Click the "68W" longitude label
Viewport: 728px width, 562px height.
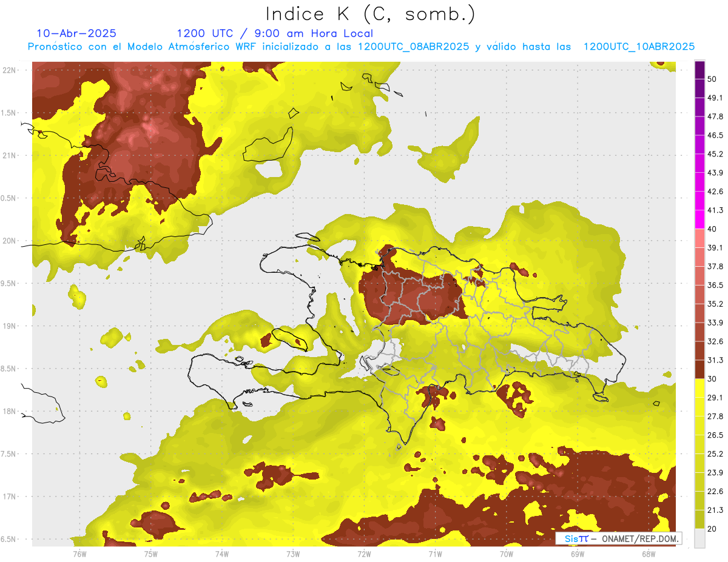point(649,554)
